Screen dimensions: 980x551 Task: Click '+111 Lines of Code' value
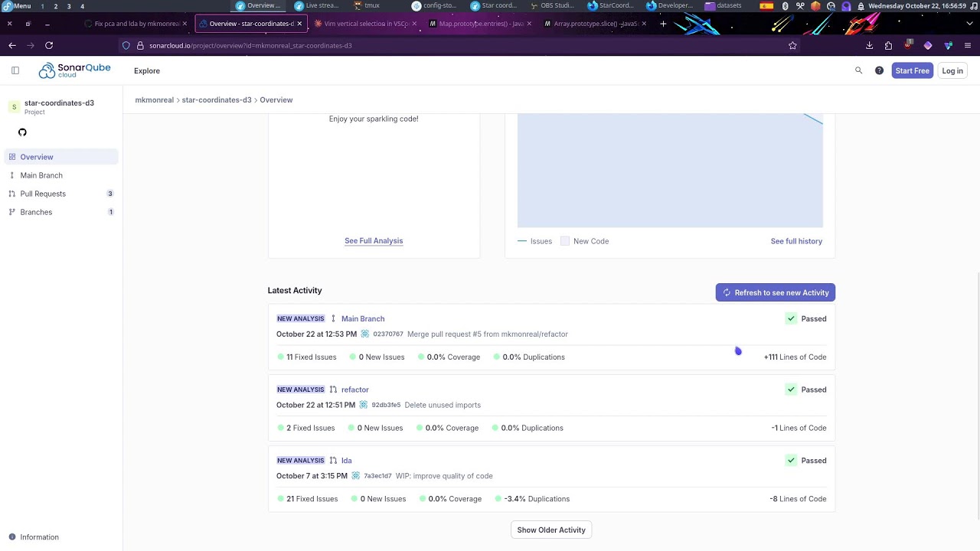(x=795, y=357)
